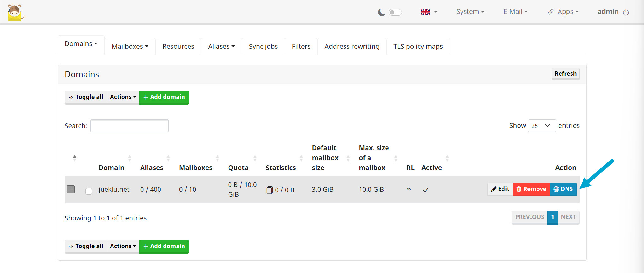Open the System menu
This screenshot has height=273, width=644.
point(470,12)
